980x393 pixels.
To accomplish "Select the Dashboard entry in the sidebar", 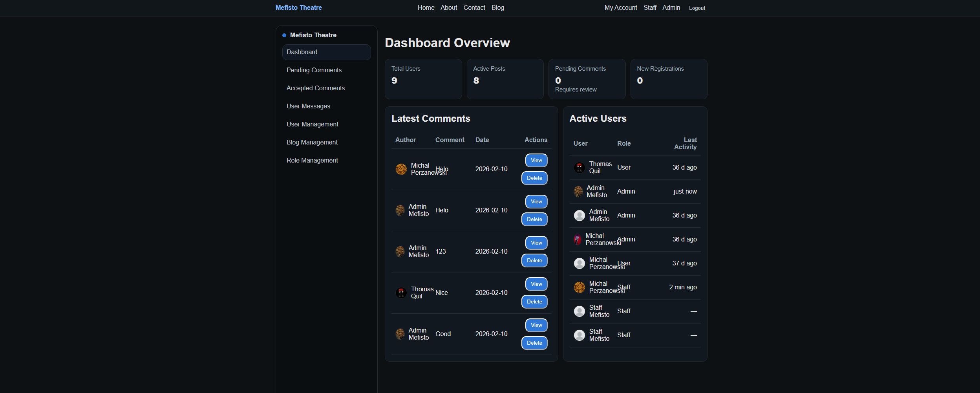I will (302, 52).
